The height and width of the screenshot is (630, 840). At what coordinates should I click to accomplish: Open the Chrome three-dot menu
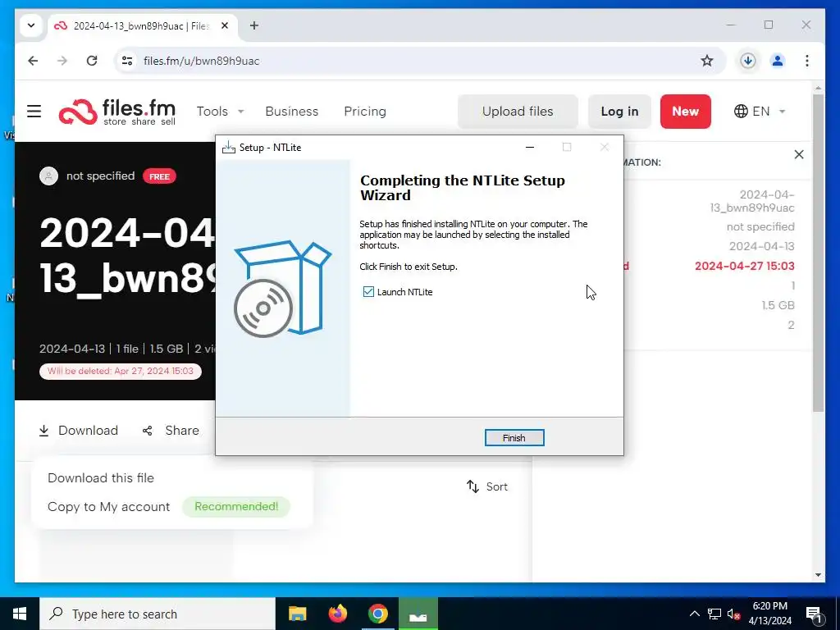tap(807, 61)
